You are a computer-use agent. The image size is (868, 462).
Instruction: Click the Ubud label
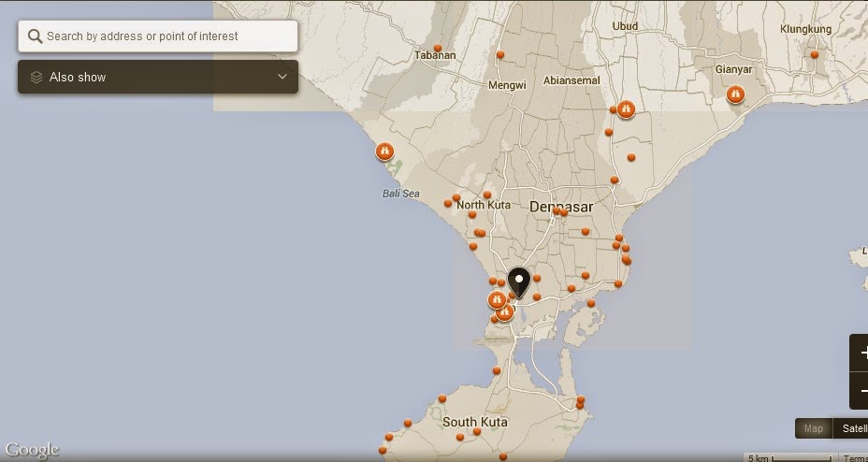pos(625,26)
